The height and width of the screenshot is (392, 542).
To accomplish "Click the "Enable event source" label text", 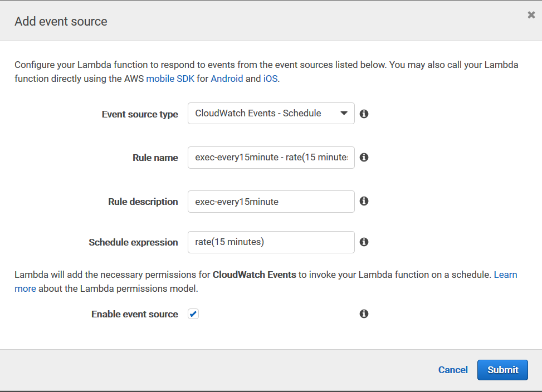I will point(135,314).
